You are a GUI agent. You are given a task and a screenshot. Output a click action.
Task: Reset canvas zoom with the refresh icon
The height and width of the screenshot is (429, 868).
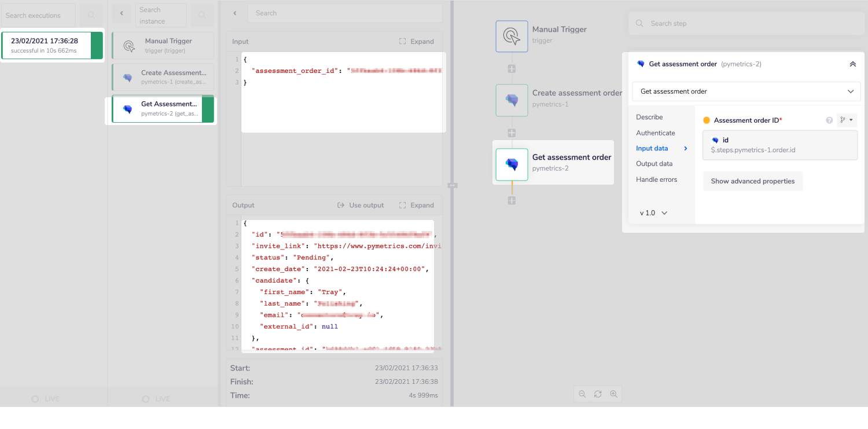(598, 394)
